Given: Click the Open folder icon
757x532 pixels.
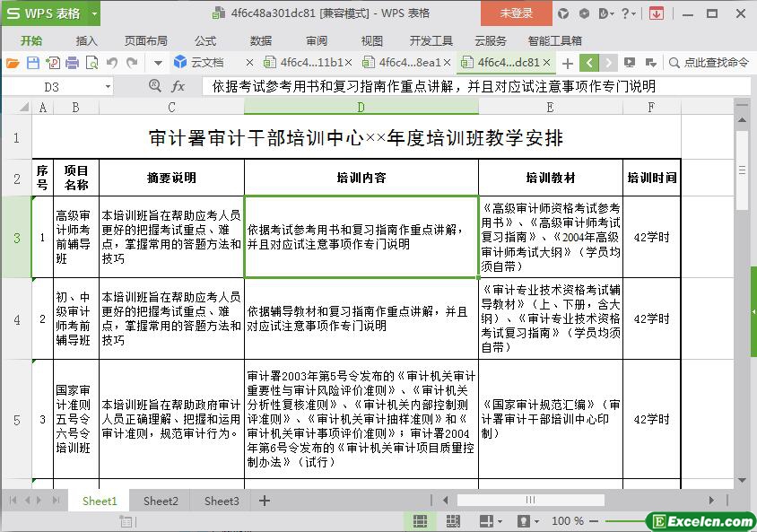Looking at the screenshot, I should (x=13, y=63).
